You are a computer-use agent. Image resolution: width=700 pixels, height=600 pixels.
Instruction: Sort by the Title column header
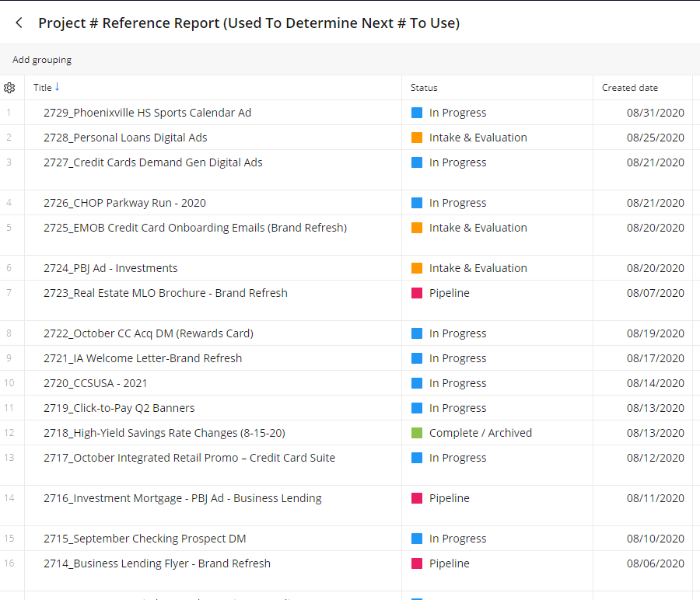pyautogui.click(x=42, y=88)
